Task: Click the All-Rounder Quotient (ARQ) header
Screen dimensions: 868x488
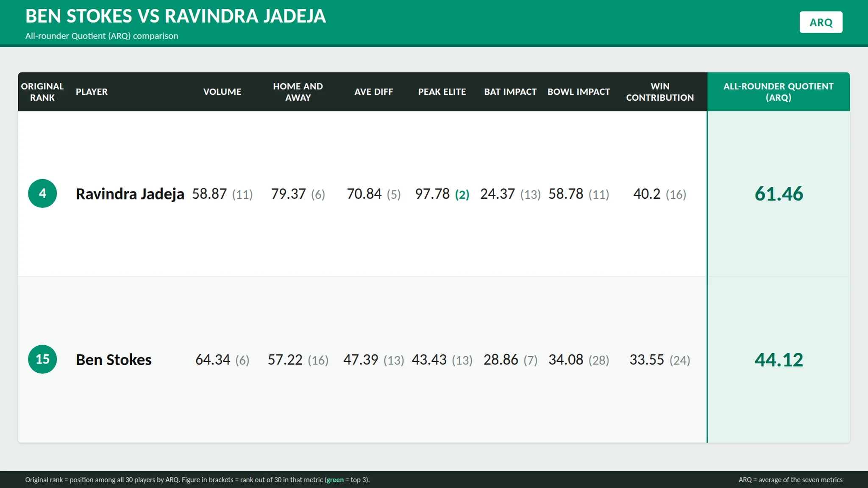Action: tap(779, 92)
